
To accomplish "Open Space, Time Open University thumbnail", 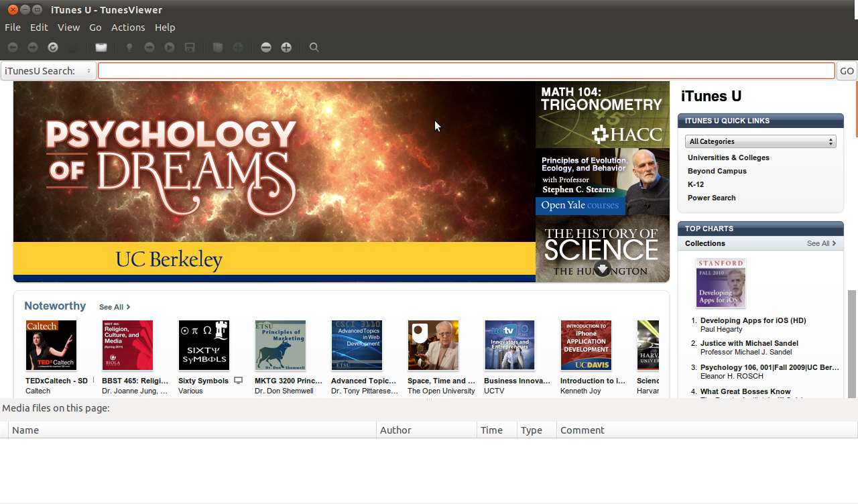I will [x=433, y=345].
